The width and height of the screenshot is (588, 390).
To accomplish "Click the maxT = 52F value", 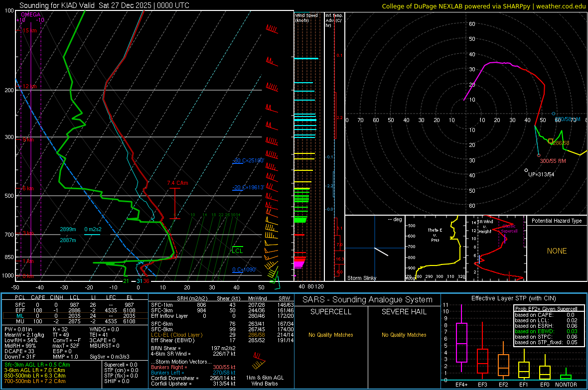I will click(66, 346).
